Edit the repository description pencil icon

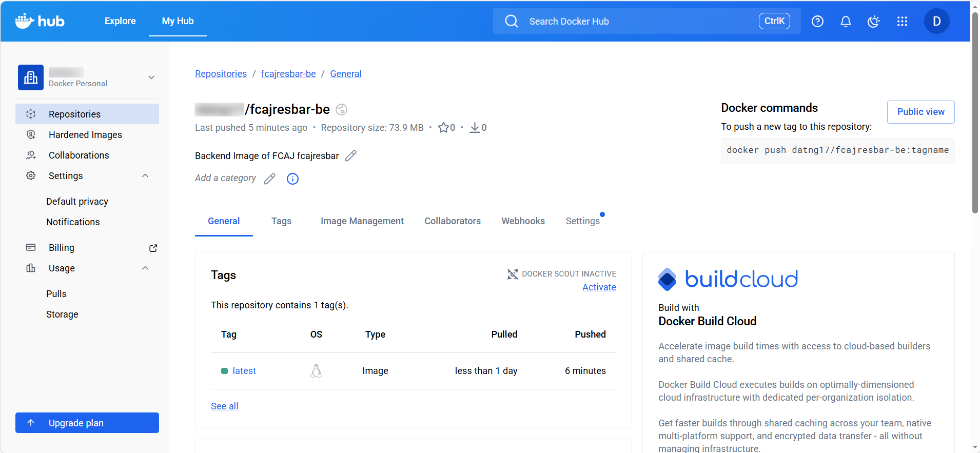coord(351,155)
